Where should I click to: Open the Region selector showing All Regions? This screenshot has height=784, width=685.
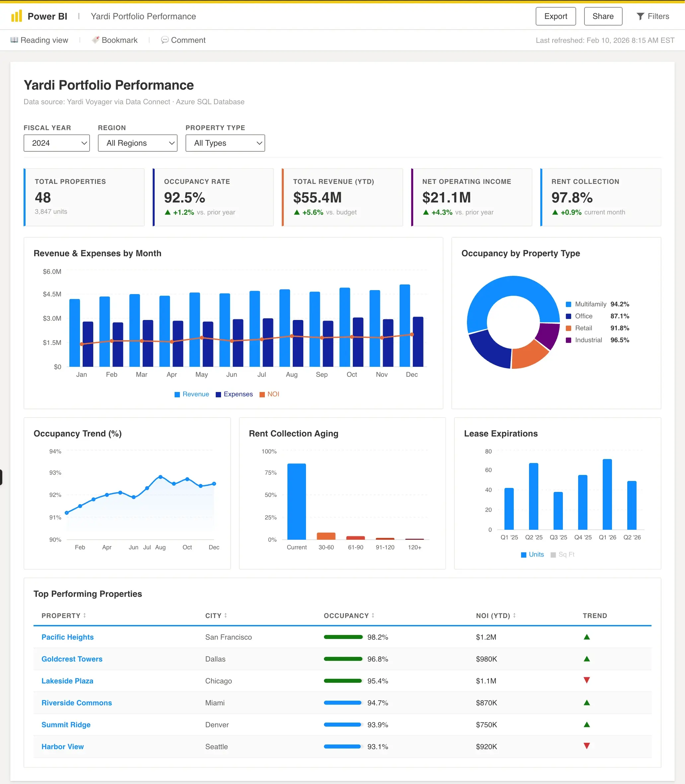(137, 143)
